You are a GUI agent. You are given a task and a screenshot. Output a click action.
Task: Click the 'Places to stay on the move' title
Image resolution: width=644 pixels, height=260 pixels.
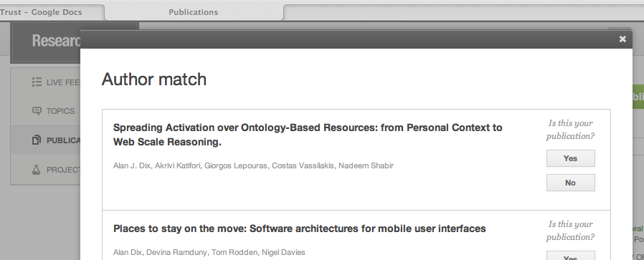(x=300, y=228)
